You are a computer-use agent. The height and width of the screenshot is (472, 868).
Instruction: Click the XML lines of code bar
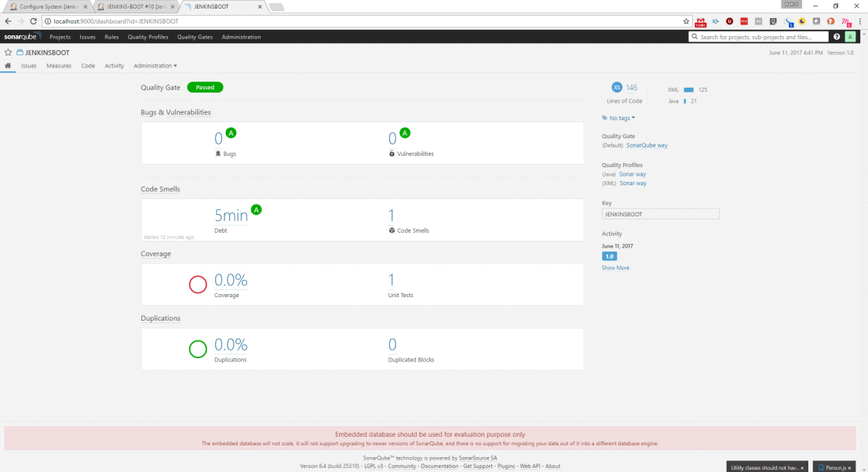coord(688,90)
